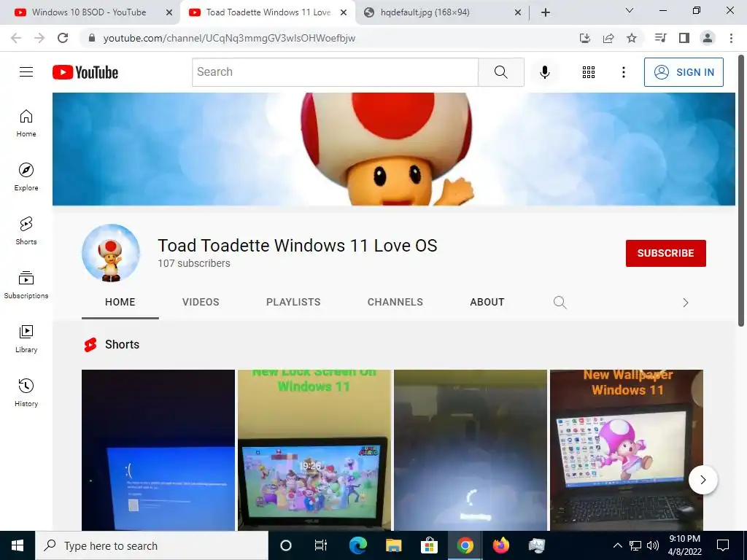The height and width of the screenshot is (560, 747).
Task: Open the blue screen Shorts thumbnail
Action: pos(158,450)
